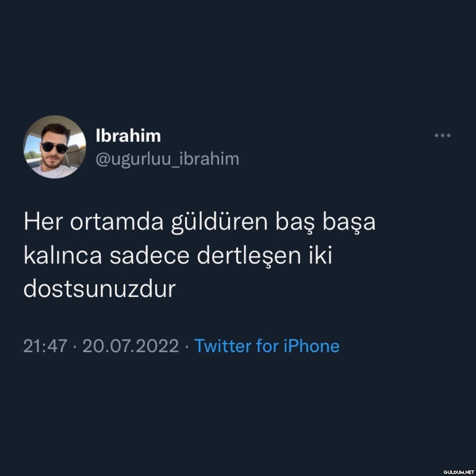This screenshot has height=476, width=476.
Task: Open the Twitter for iPhone source link
Action: [x=267, y=346]
